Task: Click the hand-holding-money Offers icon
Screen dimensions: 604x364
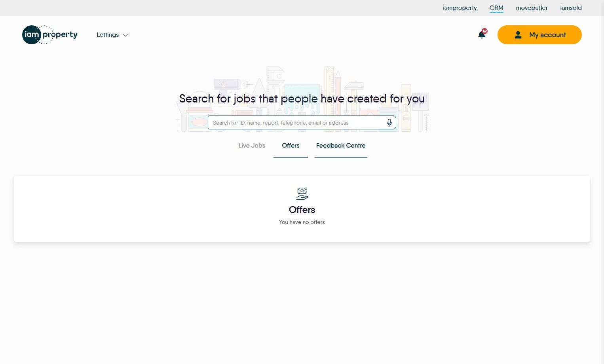Action: click(302, 194)
